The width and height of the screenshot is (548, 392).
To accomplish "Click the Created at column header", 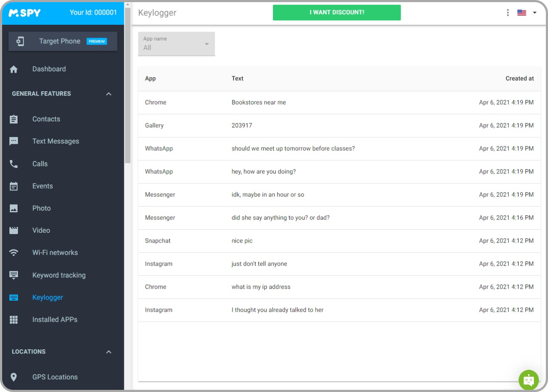I will pyautogui.click(x=519, y=79).
